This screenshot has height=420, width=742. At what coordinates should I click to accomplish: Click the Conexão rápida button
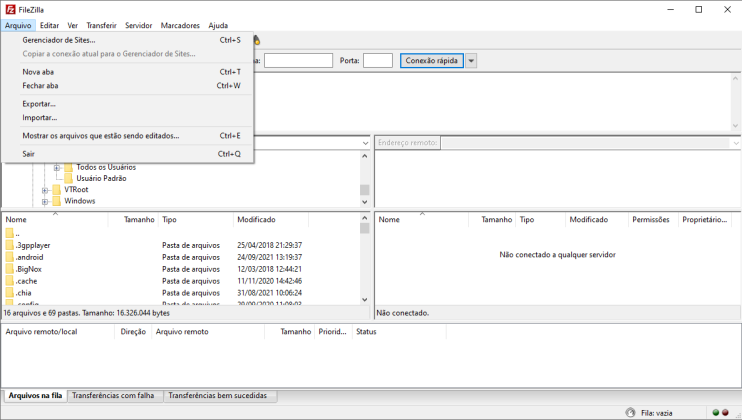click(432, 61)
